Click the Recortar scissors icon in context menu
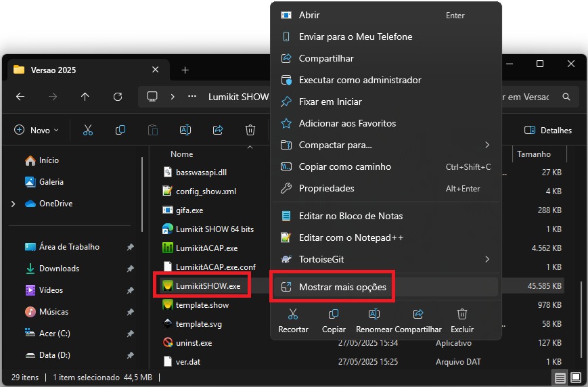 click(x=293, y=315)
